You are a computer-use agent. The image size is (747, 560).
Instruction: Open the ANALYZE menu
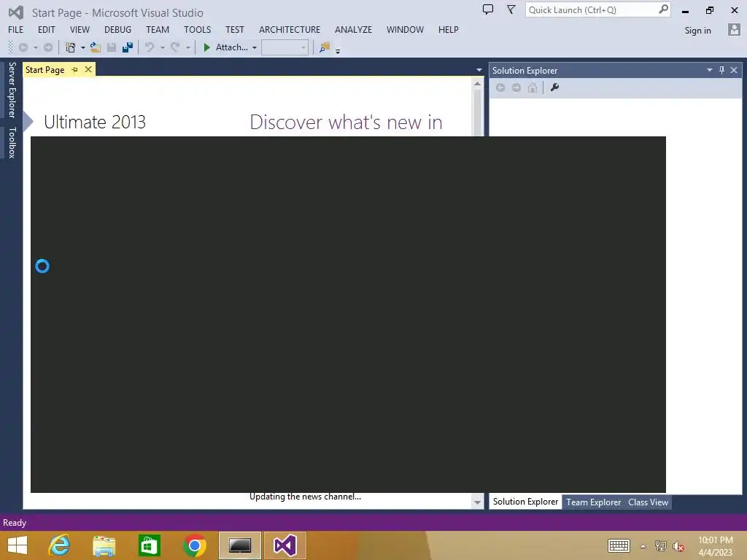[x=354, y=29]
